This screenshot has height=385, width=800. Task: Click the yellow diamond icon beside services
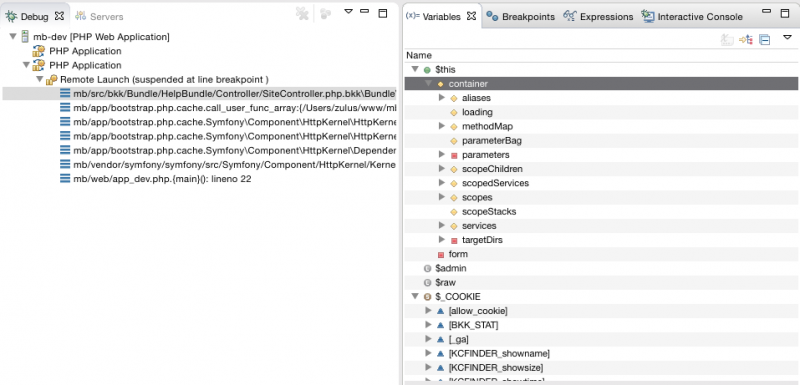[454, 226]
